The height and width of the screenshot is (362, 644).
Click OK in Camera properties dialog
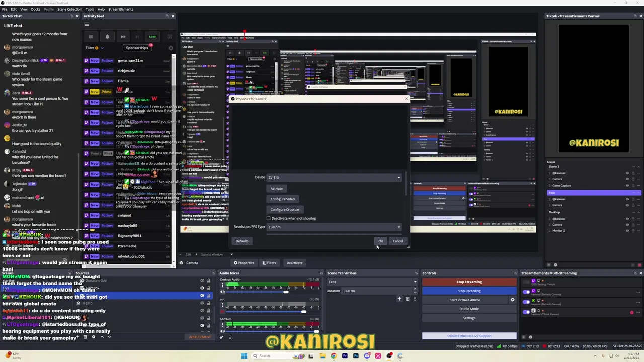(381, 241)
